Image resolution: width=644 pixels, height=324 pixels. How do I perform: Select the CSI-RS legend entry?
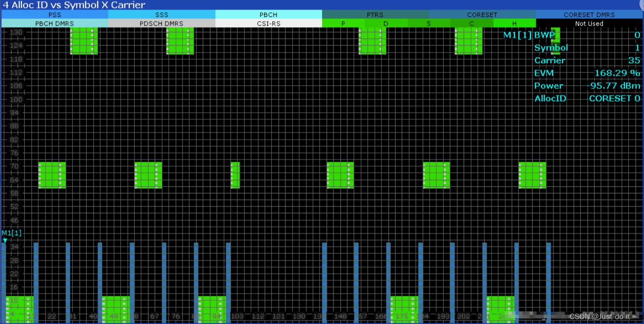point(269,23)
